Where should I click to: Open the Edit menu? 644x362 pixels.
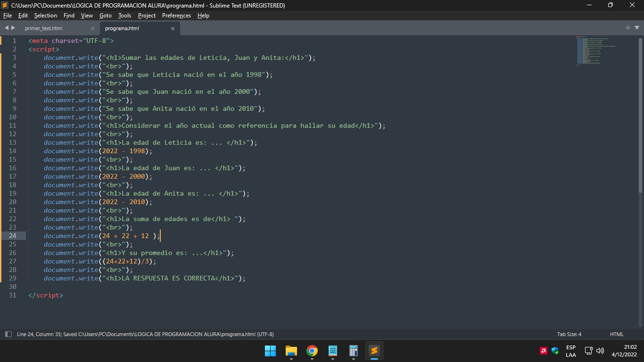(x=23, y=16)
